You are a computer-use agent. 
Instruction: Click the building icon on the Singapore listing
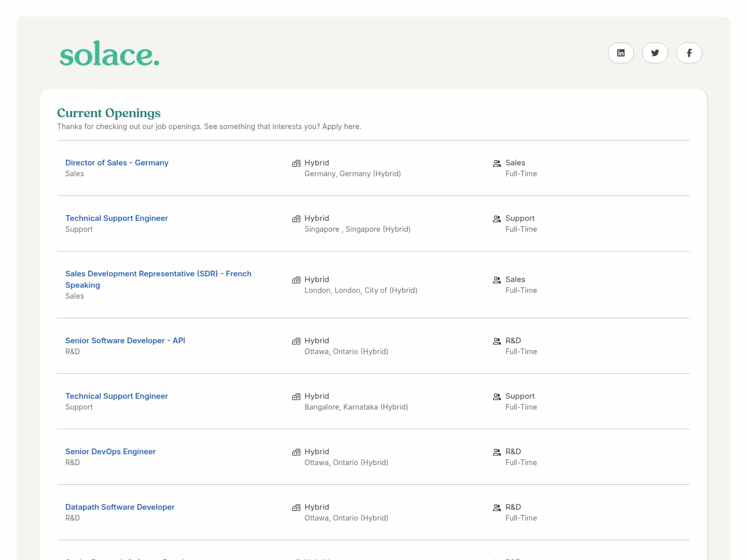(296, 218)
